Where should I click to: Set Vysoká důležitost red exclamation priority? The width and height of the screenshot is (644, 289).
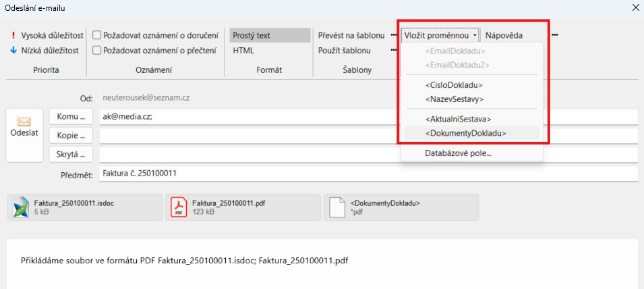click(x=13, y=35)
